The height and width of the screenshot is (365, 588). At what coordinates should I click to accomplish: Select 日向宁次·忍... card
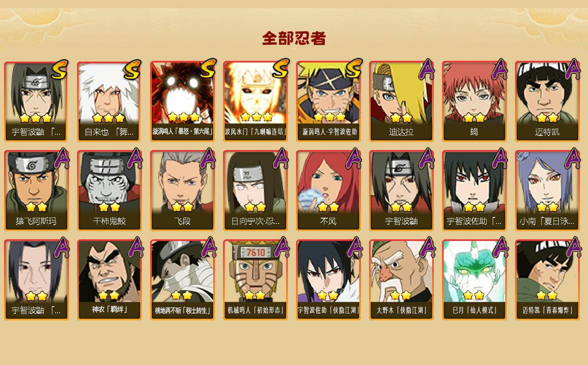[x=255, y=191]
